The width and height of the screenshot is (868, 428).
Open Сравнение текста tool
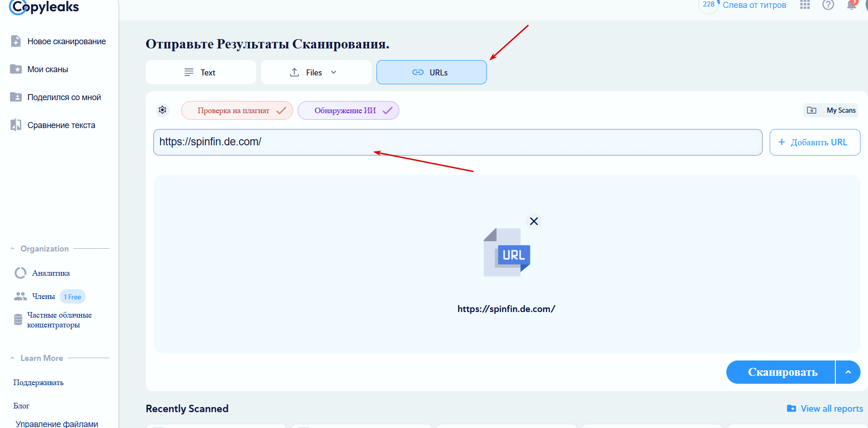click(61, 125)
